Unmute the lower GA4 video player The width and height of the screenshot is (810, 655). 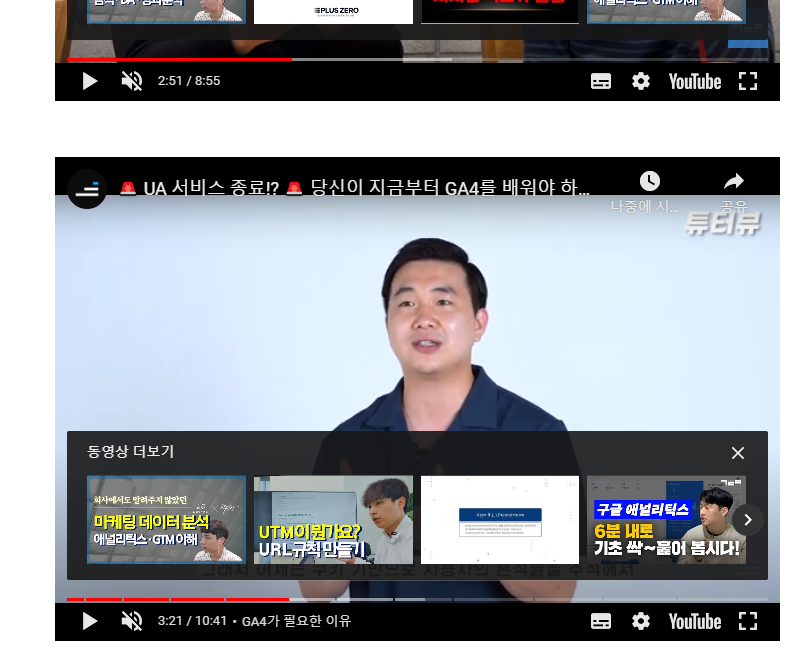(132, 621)
